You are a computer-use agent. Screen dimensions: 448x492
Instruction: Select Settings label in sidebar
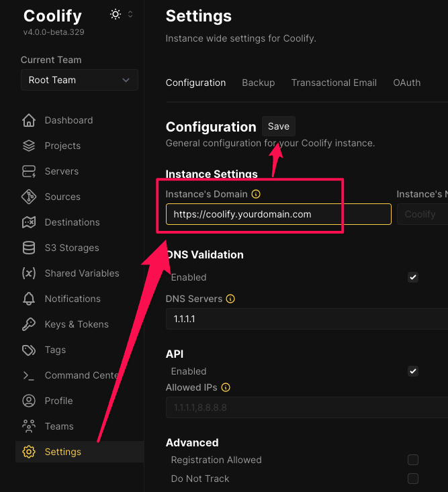click(x=62, y=452)
